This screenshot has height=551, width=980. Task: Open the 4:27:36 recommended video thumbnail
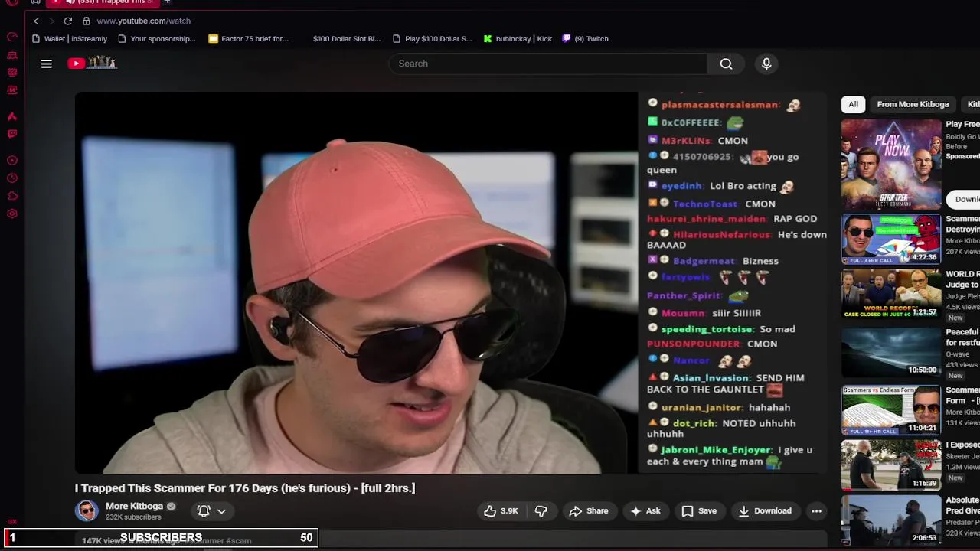click(x=891, y=239)
